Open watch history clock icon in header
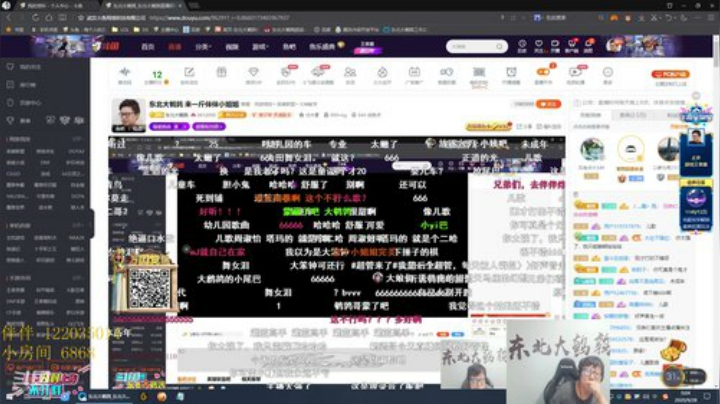720x404 pixels. pos(522,45)
